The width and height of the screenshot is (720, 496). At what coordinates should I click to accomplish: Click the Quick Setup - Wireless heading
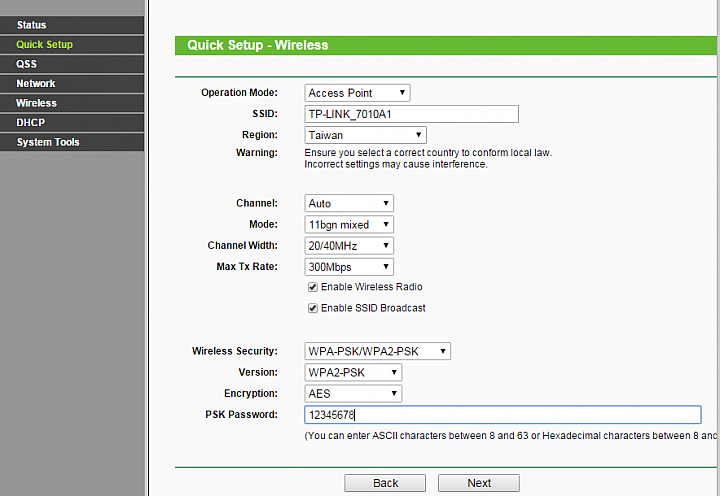click(258, 45)
